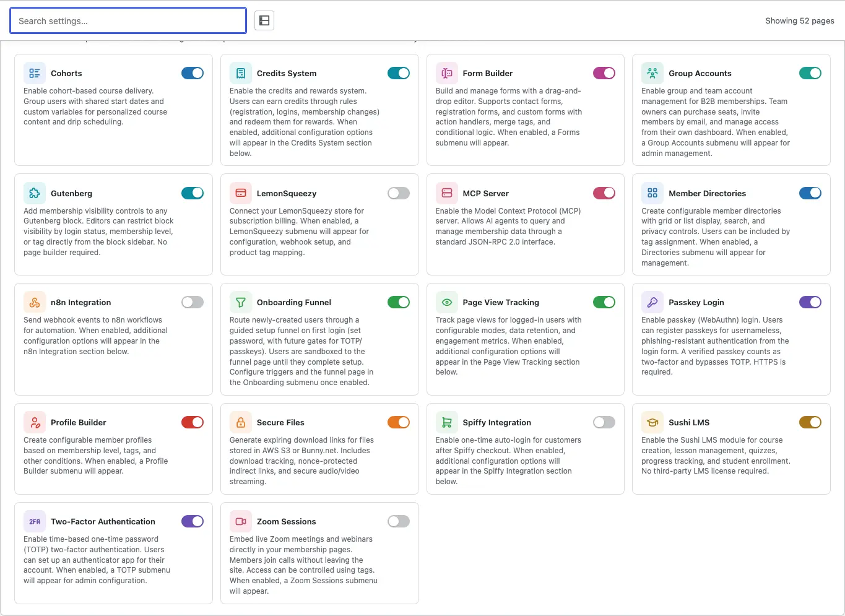Turn off the Secure Files toggle
845x616 pixels.
point(399,422)
